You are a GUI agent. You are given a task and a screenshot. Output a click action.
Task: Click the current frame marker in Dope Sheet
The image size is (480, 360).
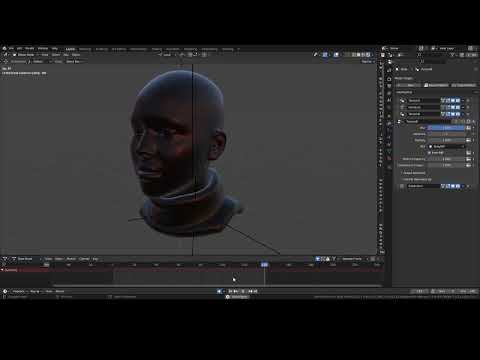point(264,265)
